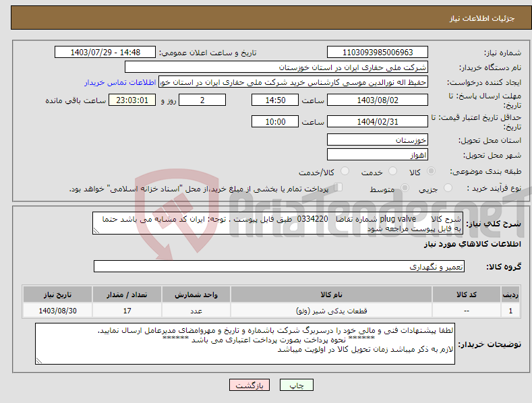Select the متوسط purchase type radio
This screenshot has height=403, width=532.
pyautogui.click(x=405, y=187)
